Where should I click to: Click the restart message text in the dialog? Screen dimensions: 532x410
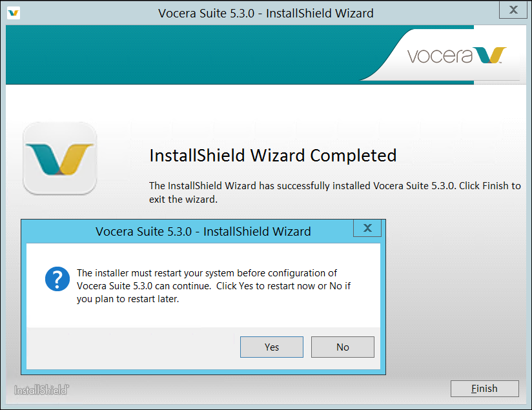(213, 285)
